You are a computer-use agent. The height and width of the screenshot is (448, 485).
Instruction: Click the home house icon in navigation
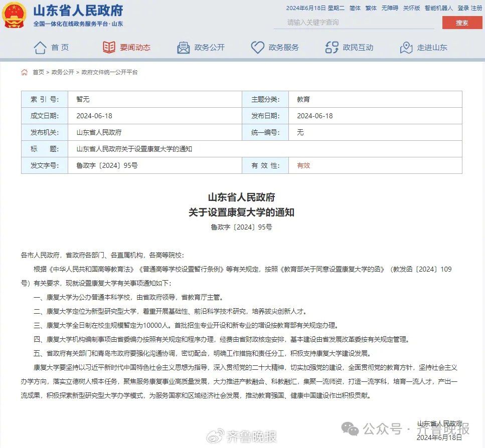40,48
